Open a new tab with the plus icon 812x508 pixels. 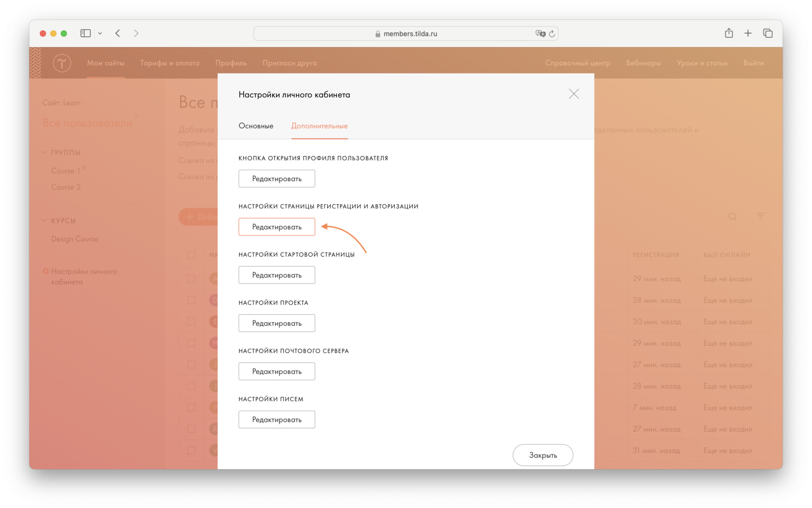coord(748,33)
